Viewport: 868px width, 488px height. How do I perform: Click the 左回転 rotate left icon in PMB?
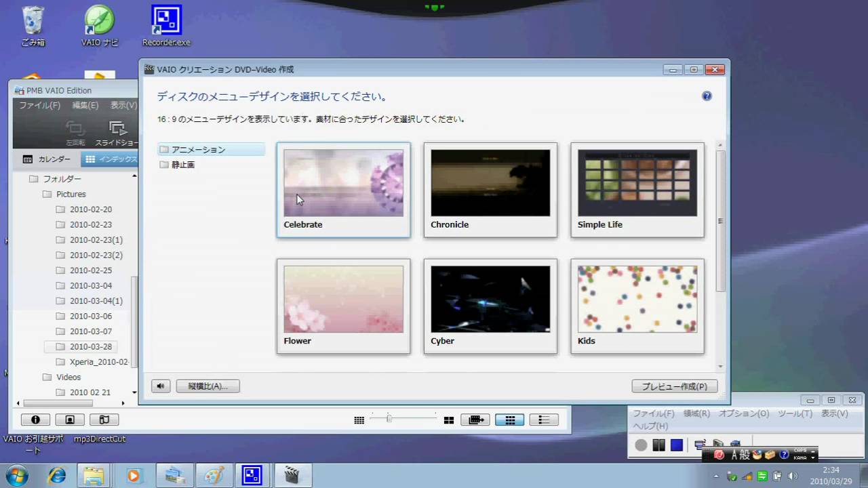[75, 132]
